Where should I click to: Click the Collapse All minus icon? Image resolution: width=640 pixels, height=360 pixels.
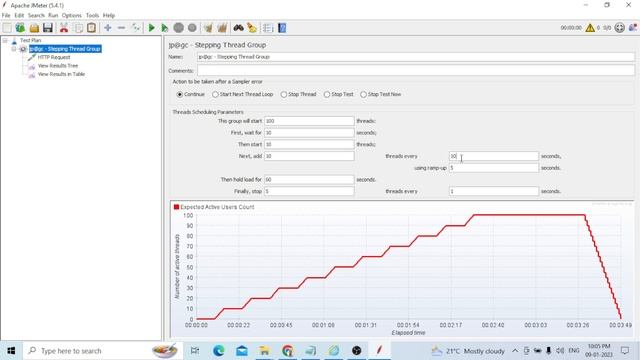(x=121, y=28)
